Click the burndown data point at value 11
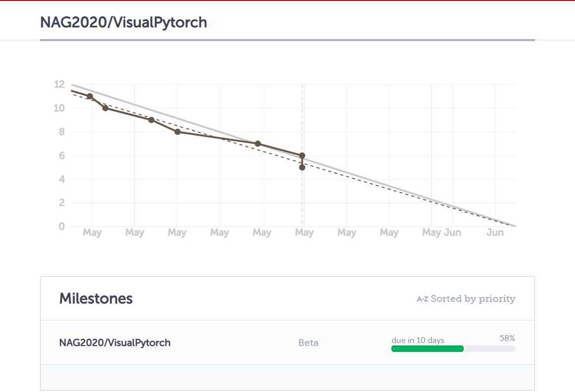 [x=90, y=97]
